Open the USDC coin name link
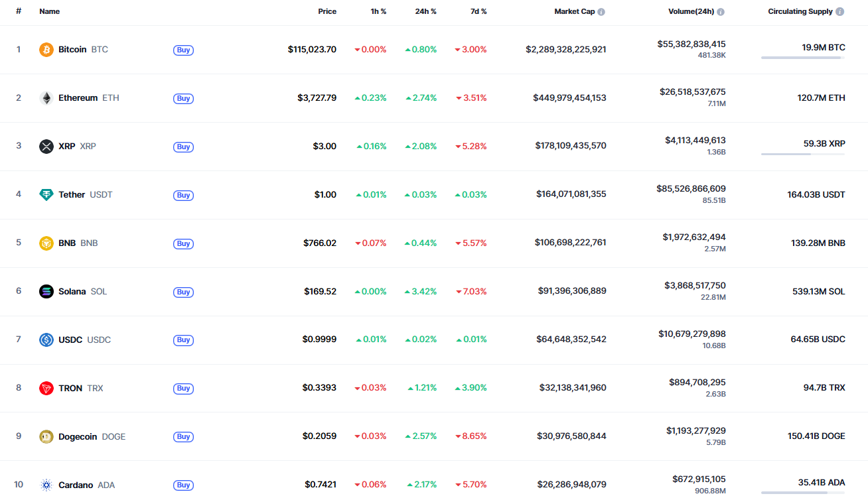The image size is (868, 504). (x=70, y=340)
